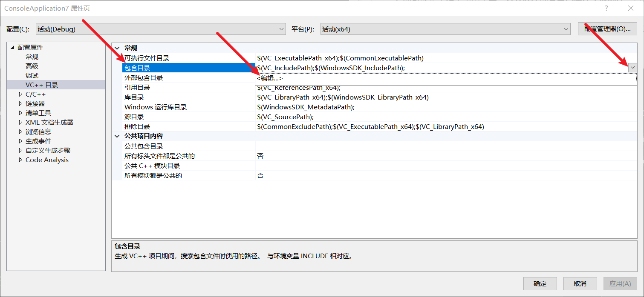Viewport: 644px width, 297px height.
Task: Click the 库目录 value cell
Action: click(x=446, y=97)
